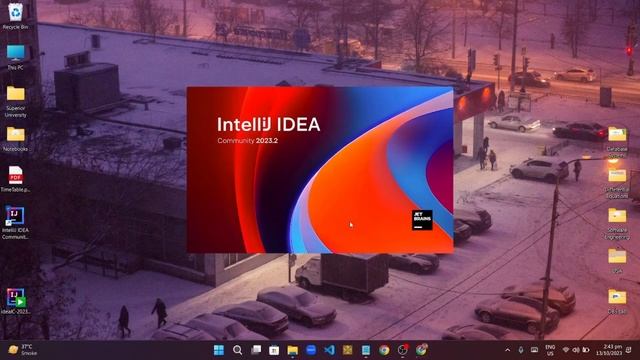
Task: Click the JetBrains logo on splash screen
Action: coord(422,220)
